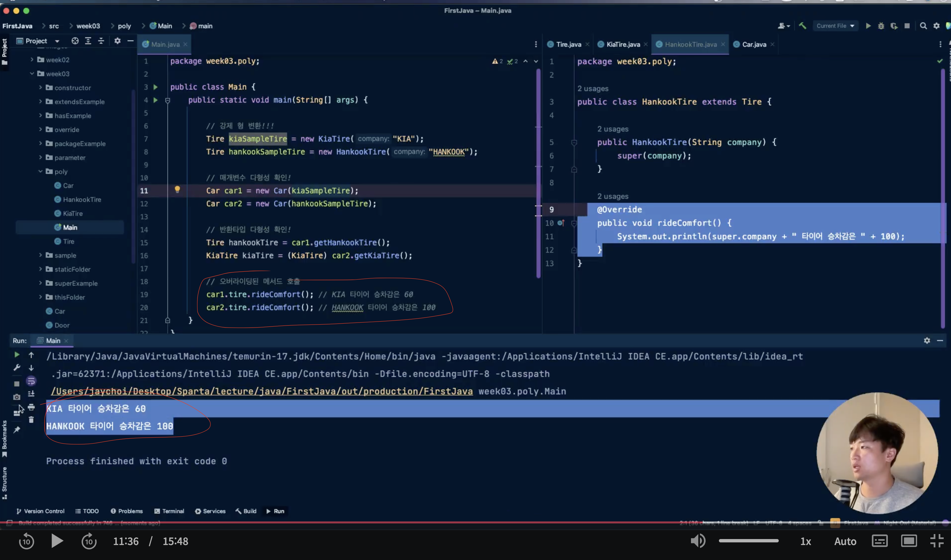The width and height of the screenshot is (951, 560).
Task: Run the current file from the top toolbar
Action: [868, 26]
